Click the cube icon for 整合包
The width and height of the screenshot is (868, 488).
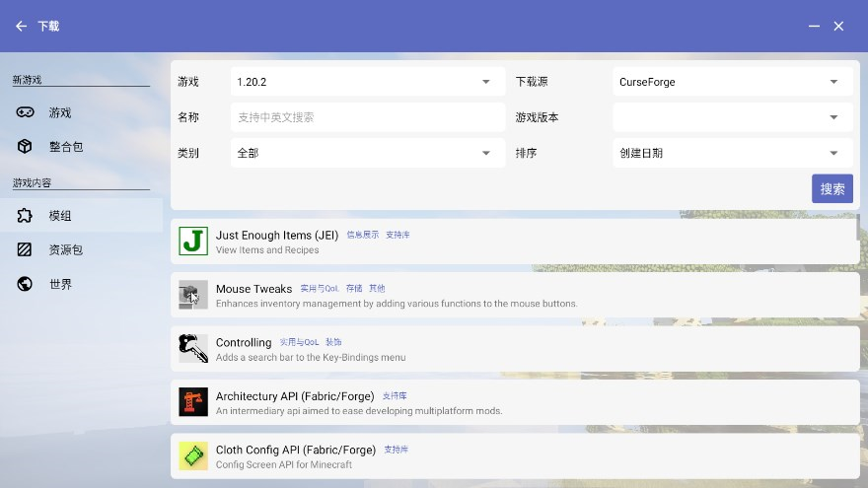click(25, 147)
